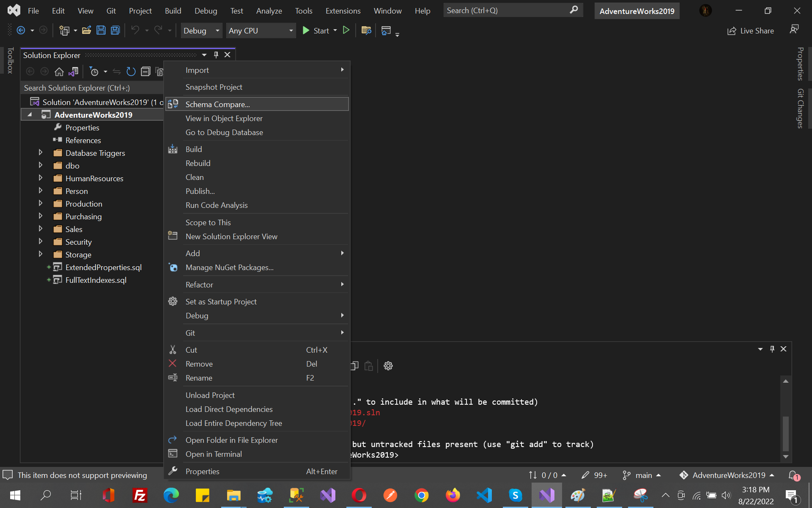Choose Publish... in the context menu

coord(200,191)
